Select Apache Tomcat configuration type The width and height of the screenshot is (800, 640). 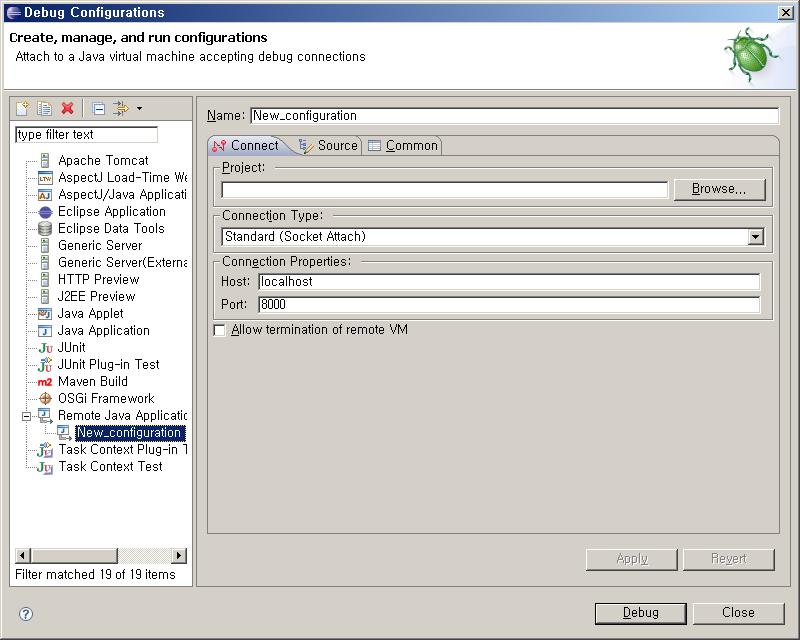coord(103,160)
